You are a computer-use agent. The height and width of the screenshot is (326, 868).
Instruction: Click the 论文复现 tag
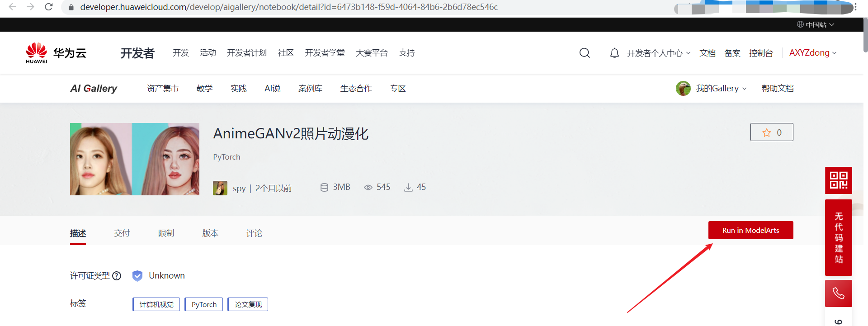click(248, 304)
